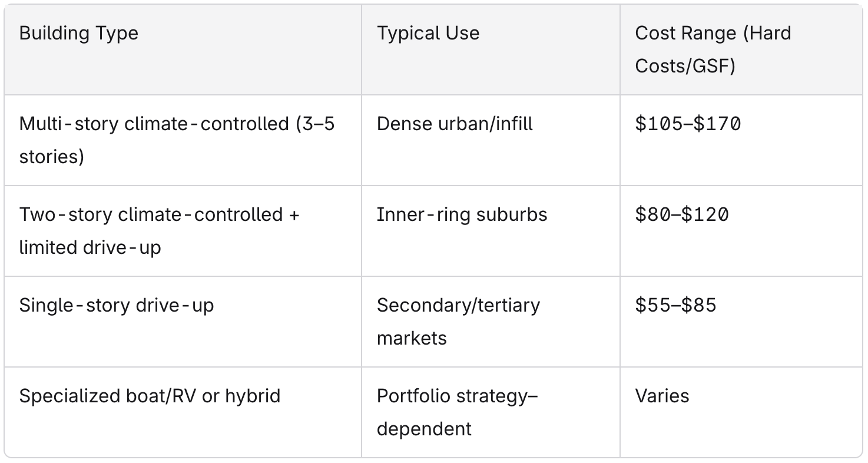Select Two-story climate-controlled + limited drive-up cell
868x463 pixels.
tap(183, 231)
